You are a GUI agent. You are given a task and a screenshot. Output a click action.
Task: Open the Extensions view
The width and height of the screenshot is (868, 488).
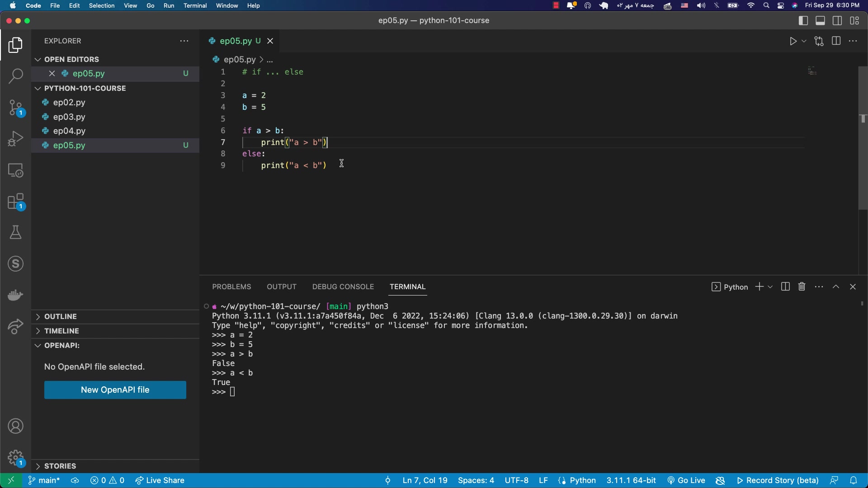click(x=15, y=202)
